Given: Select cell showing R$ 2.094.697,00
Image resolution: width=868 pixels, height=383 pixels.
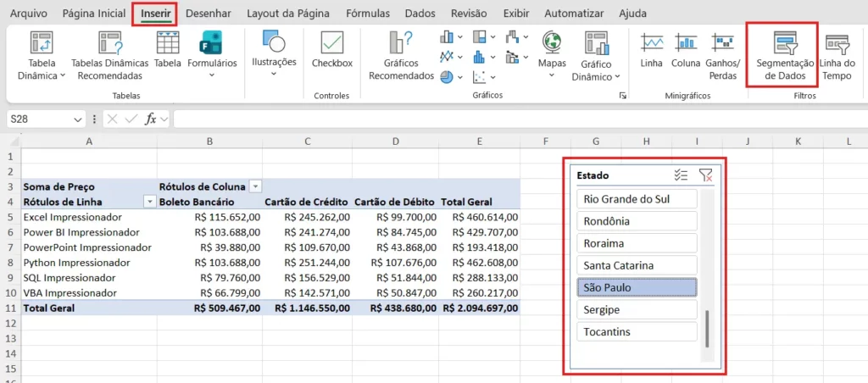Looking at the screenshot, I should [481, 308].
